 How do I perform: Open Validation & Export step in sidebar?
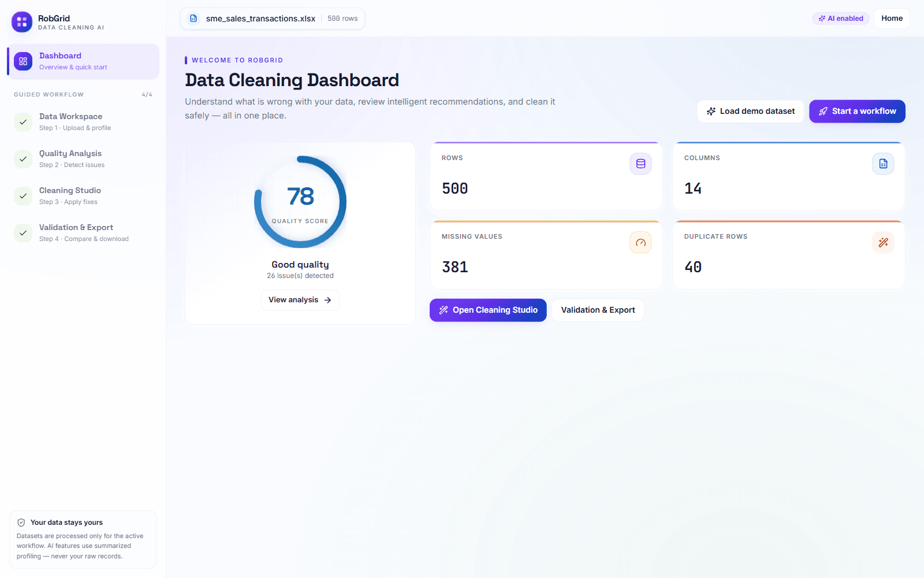coord(83,233)
